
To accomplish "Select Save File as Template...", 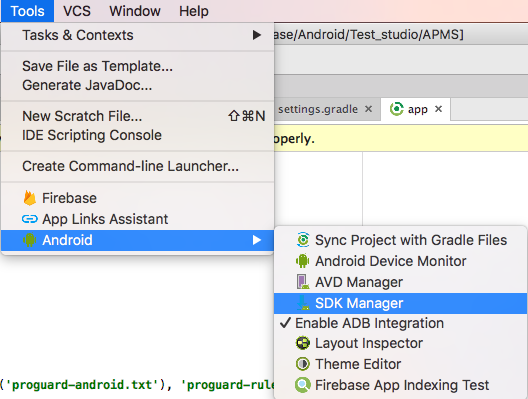I will [137, 66].
